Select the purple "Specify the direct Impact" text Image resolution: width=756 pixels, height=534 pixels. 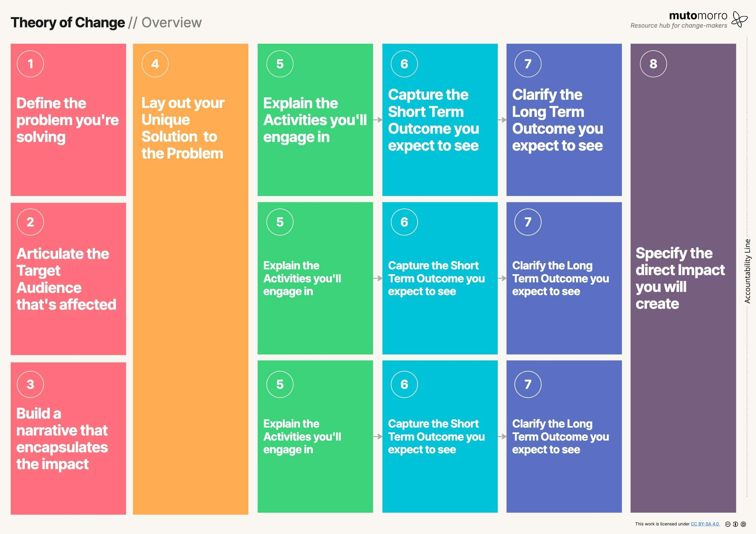pos(680,278)
